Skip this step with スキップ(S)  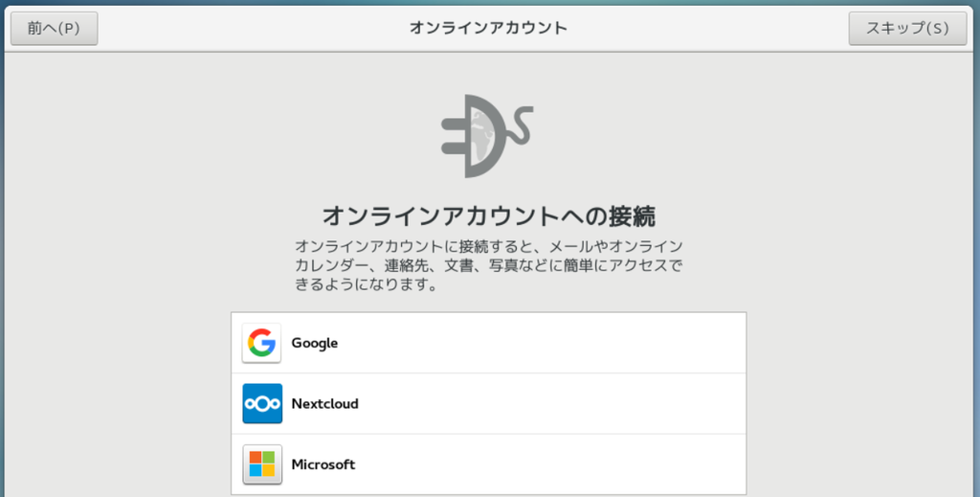pos(907,28)
